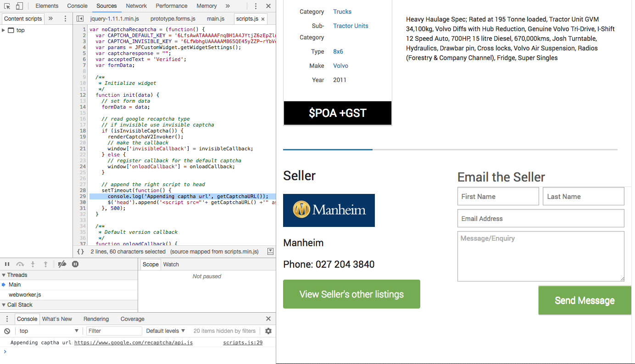Clear the console icon

pyautogui.click(x=7, y=331)
